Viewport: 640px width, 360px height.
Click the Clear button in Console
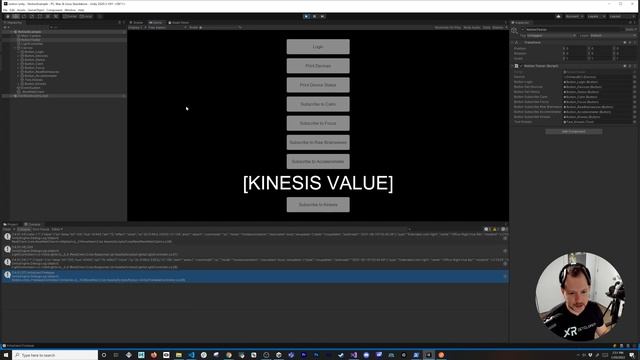coord(7,229)
